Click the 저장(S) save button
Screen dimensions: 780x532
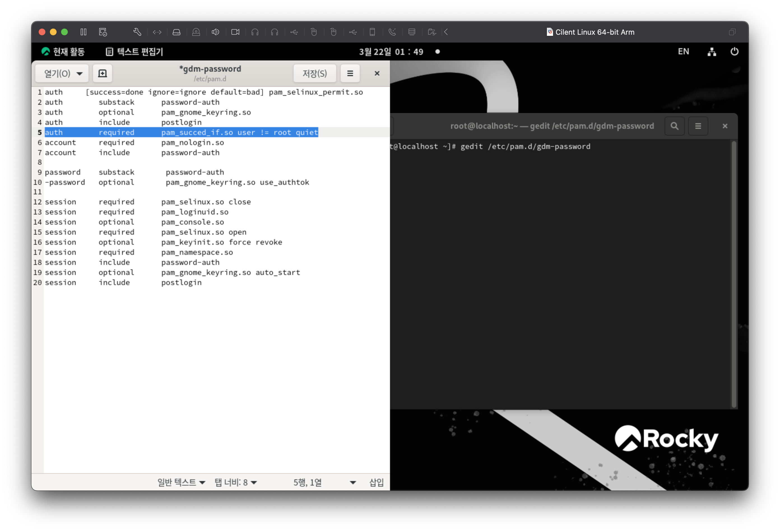tap(314, 73)
